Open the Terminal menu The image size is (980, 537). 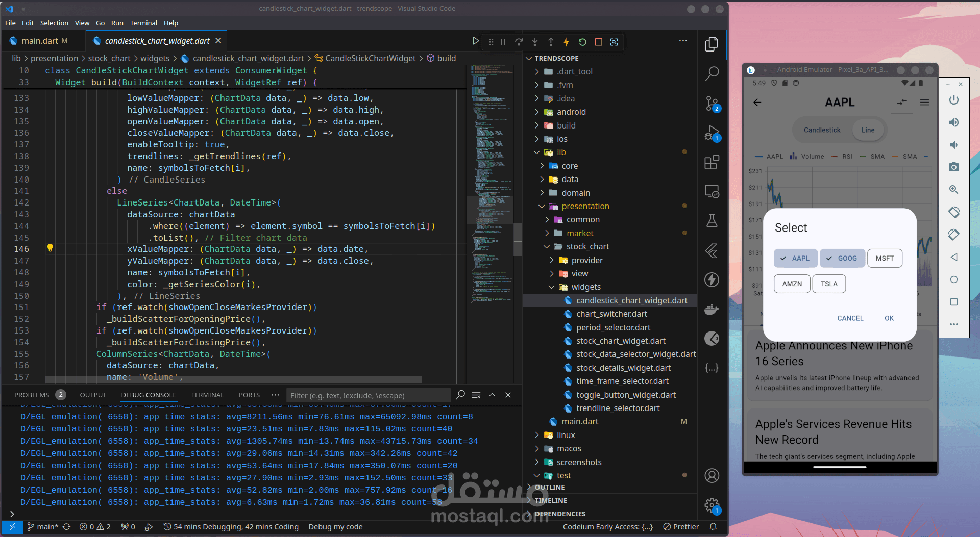pos(143,23)
